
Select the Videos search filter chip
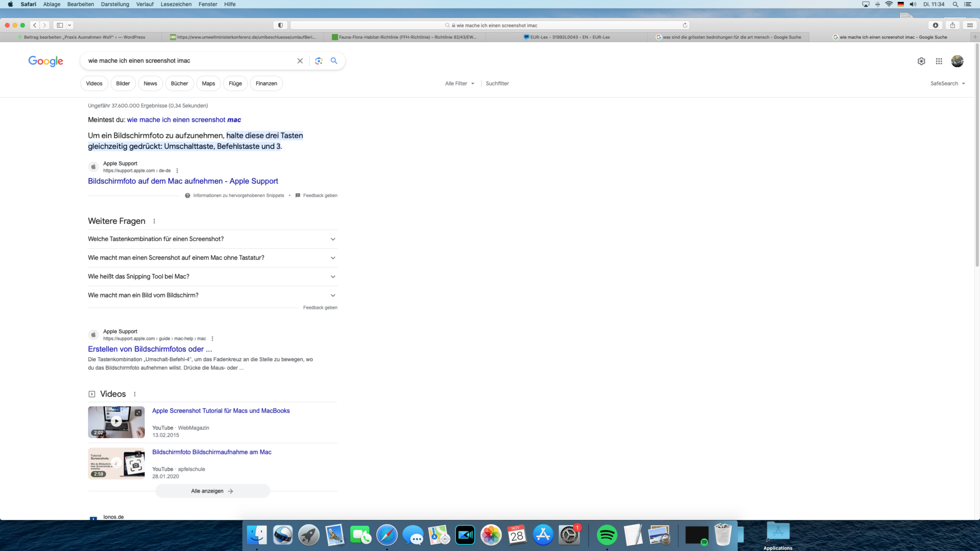click(x=94, y=83)
